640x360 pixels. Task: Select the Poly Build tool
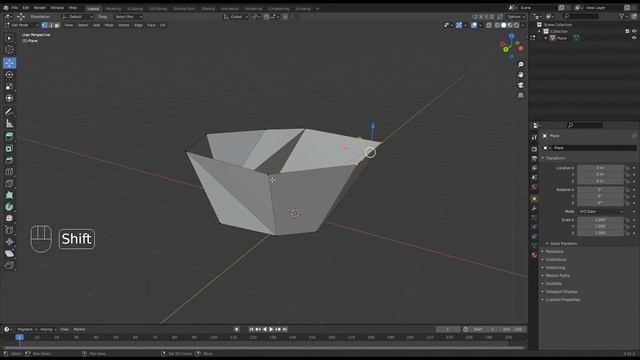(9, 195)
